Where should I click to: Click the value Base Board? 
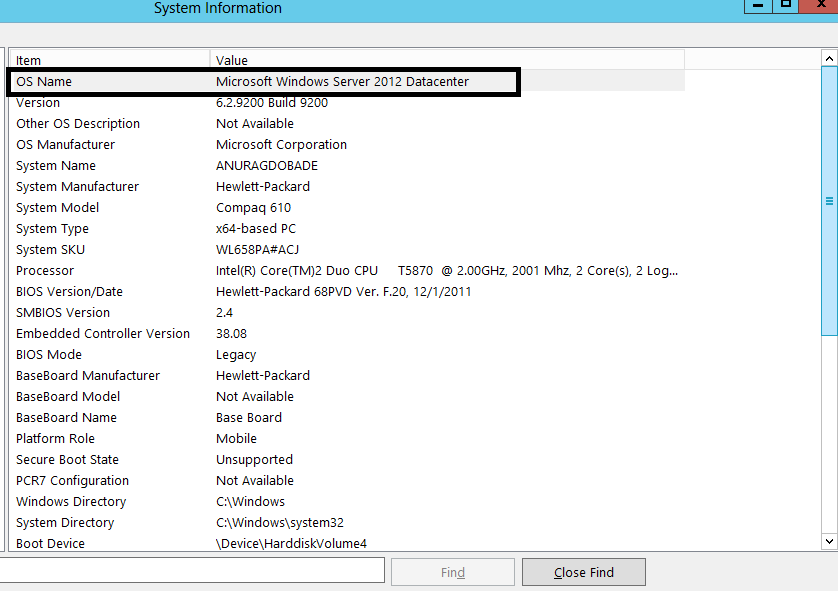click(249, 417)
